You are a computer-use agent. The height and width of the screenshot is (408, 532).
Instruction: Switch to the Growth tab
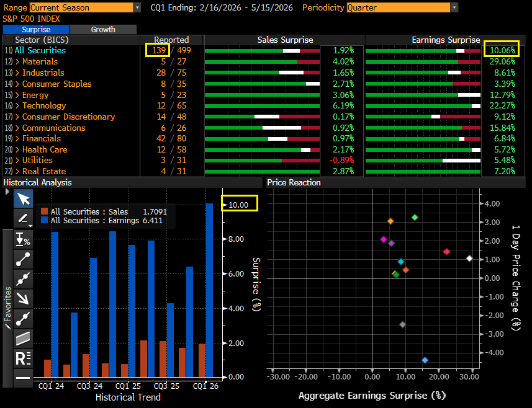click(103, 29)
